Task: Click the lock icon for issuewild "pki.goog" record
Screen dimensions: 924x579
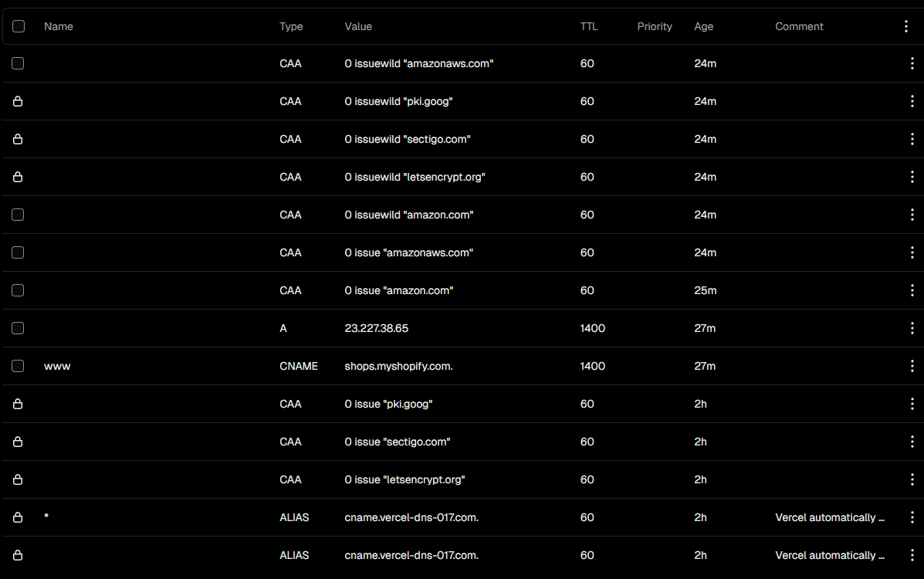Action: tap(18, 101)
